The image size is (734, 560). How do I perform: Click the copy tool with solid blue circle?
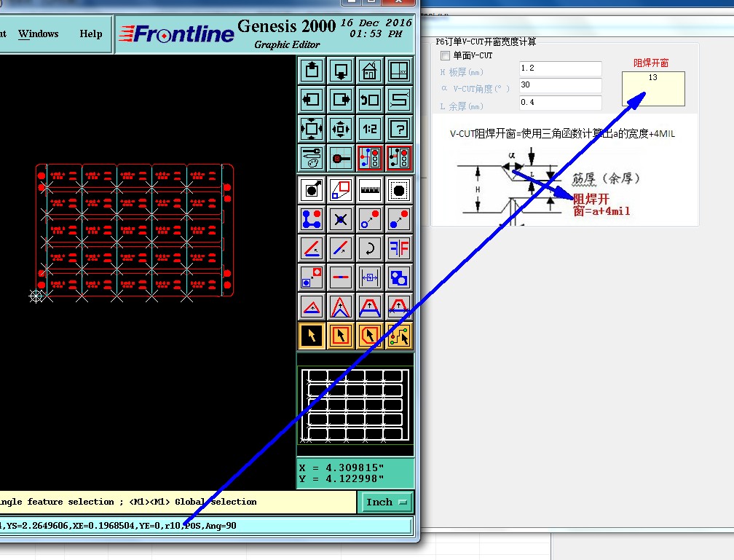399,219
